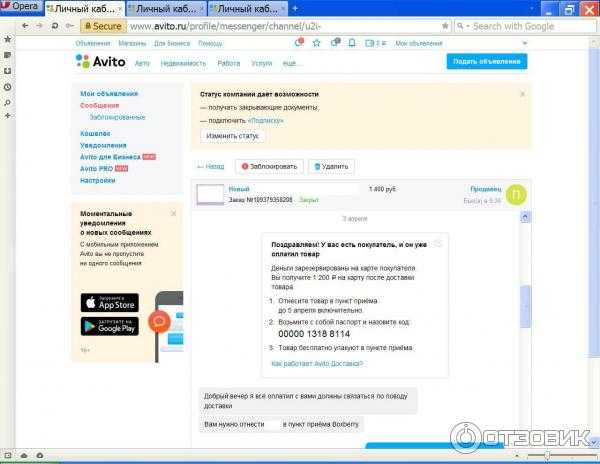
Task: Close the company status banner
Action: pos(522,94)
